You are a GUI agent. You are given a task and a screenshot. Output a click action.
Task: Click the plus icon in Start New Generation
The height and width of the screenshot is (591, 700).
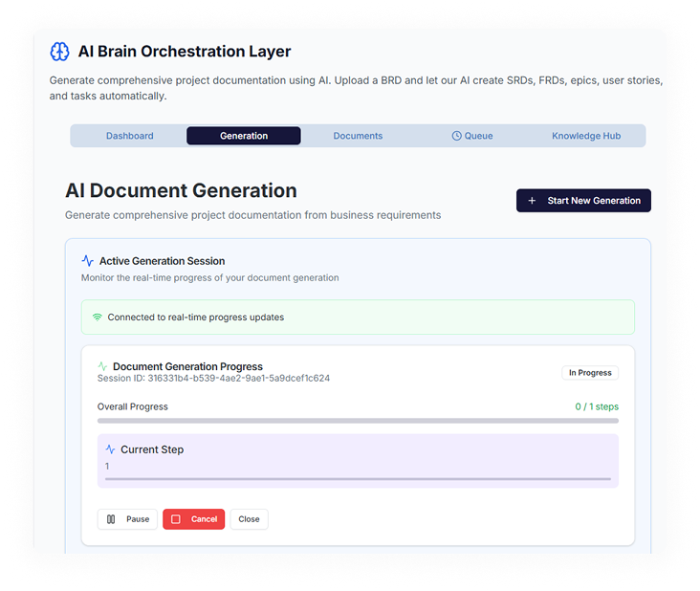coord(532,201)
